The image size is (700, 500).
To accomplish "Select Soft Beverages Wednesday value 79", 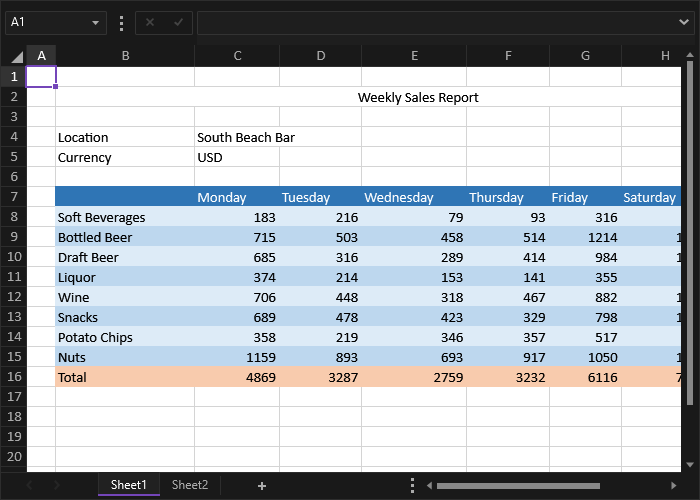I will click(414, 217).
